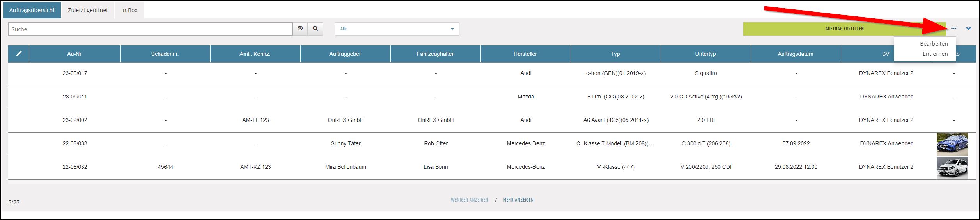Open order row 23-06/017
Screen dimensions: 980x220
[74, 73]
